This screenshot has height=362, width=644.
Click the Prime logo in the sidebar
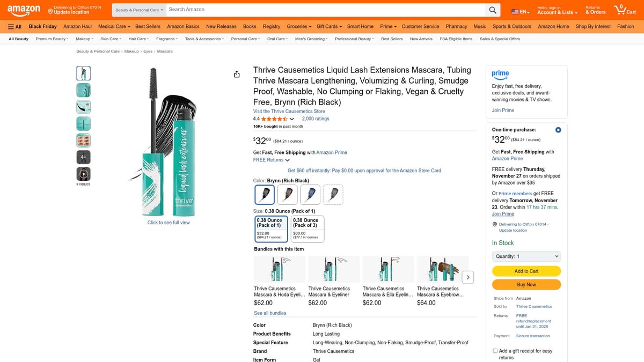(500, 75)
